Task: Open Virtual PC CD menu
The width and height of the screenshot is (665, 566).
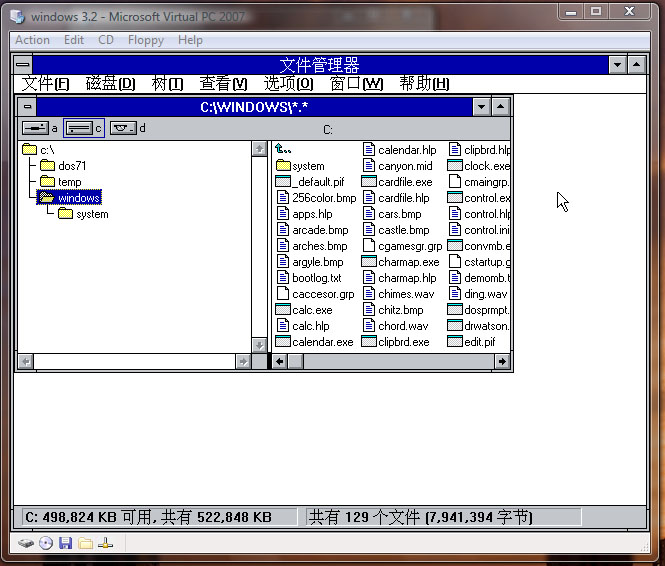Action: [106, 40]
